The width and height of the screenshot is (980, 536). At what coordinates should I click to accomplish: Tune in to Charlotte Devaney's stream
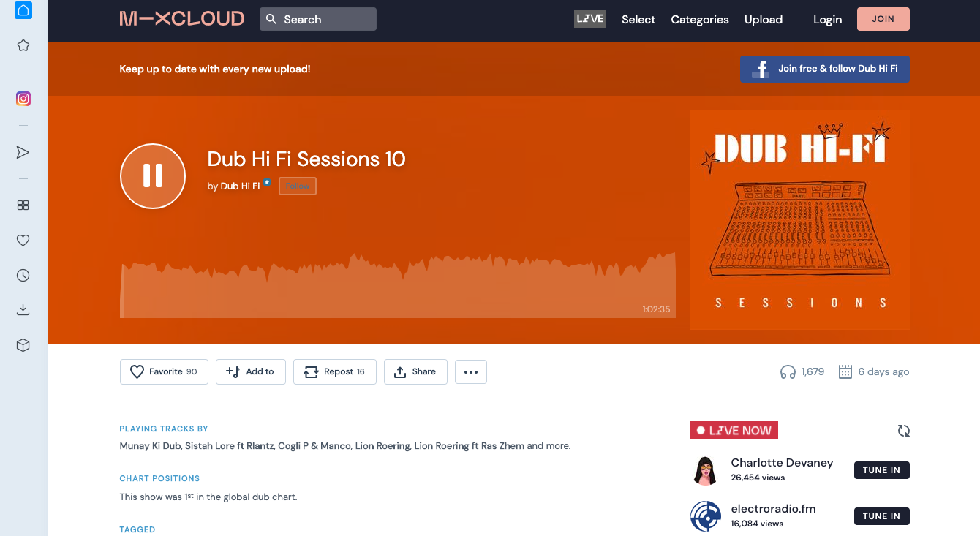tap(881, 470)
